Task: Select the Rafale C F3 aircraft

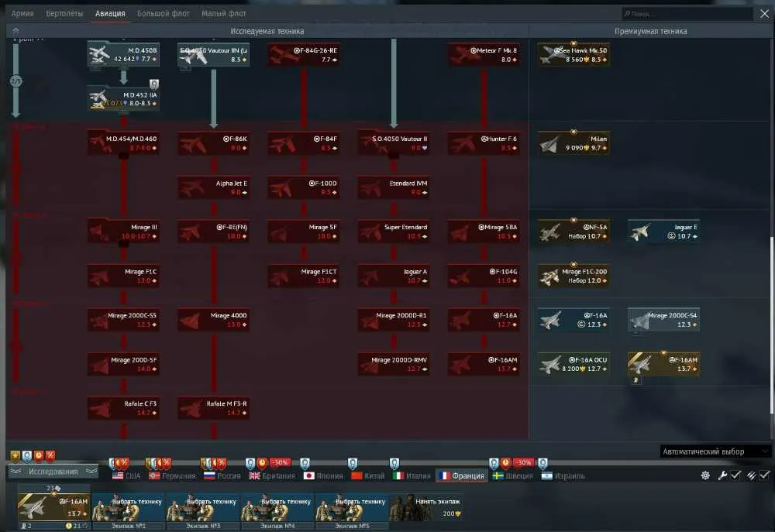Action: point(123,408)
